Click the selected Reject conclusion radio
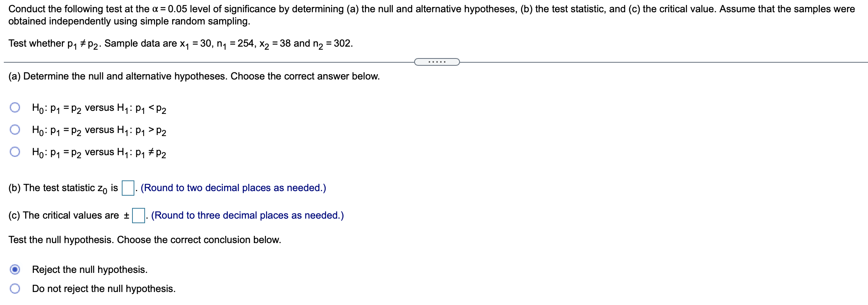868x305 pixels. pos(15,269)
